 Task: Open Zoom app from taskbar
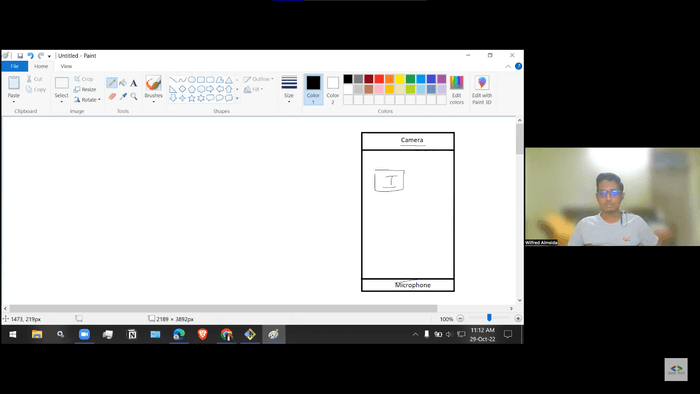point(84,334)
